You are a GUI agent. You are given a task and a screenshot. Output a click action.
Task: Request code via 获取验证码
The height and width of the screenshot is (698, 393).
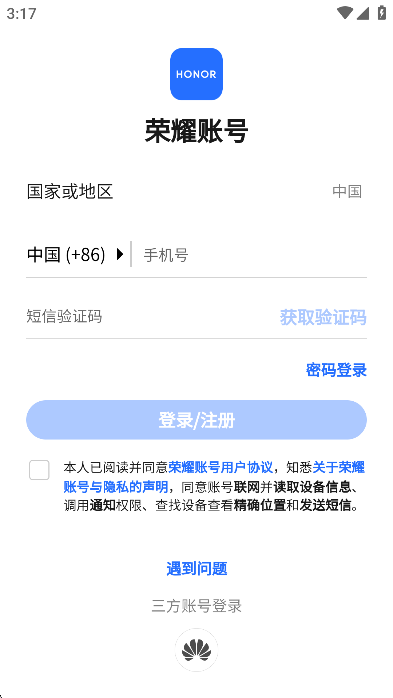[323, 317]
